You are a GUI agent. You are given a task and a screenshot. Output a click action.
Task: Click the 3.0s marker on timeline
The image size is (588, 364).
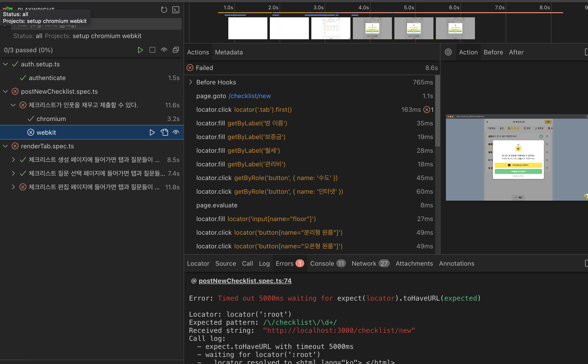pos(318,8)
